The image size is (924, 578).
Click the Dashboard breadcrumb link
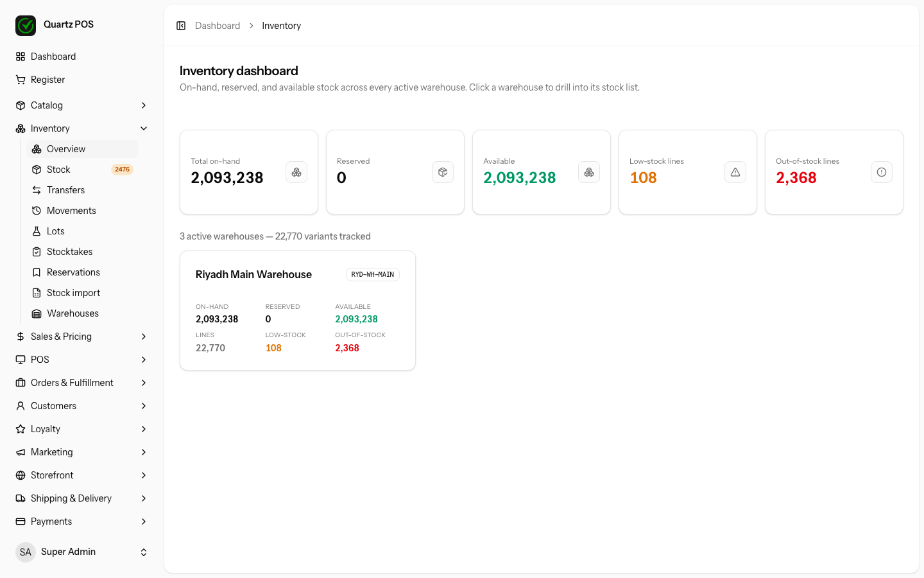(x=218, y=26)
